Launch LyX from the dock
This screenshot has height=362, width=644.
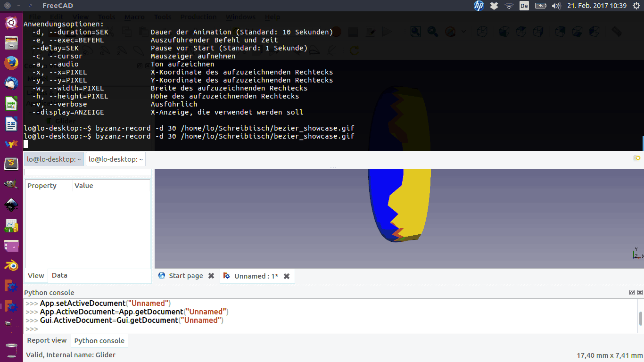point(11,144)
